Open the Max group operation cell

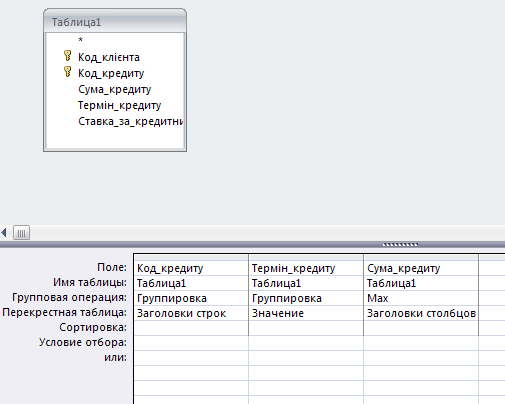[x=421, y=298]
